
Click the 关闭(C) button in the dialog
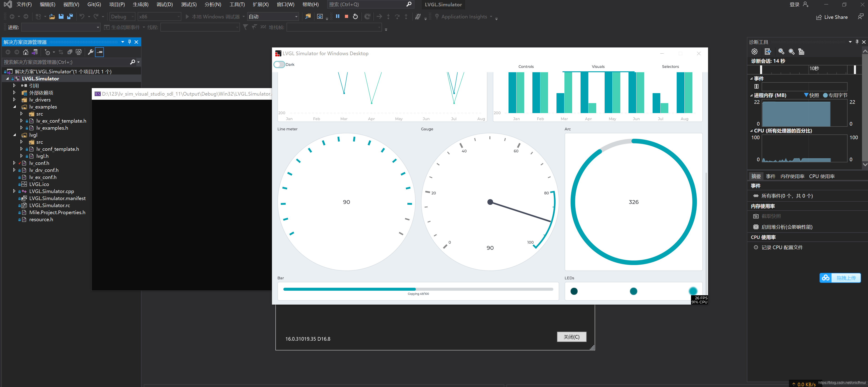coord(571,337)
